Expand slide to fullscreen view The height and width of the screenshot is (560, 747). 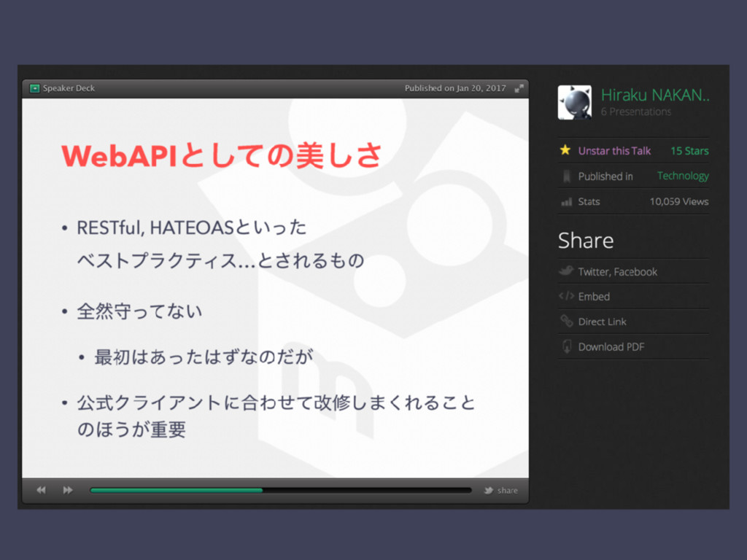coord(519,88)
